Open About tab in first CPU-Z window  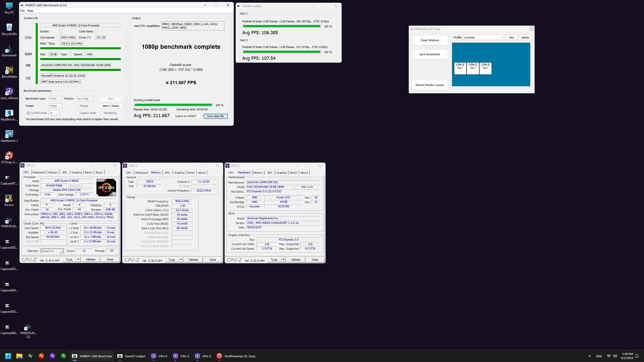(x=99, y=172)
